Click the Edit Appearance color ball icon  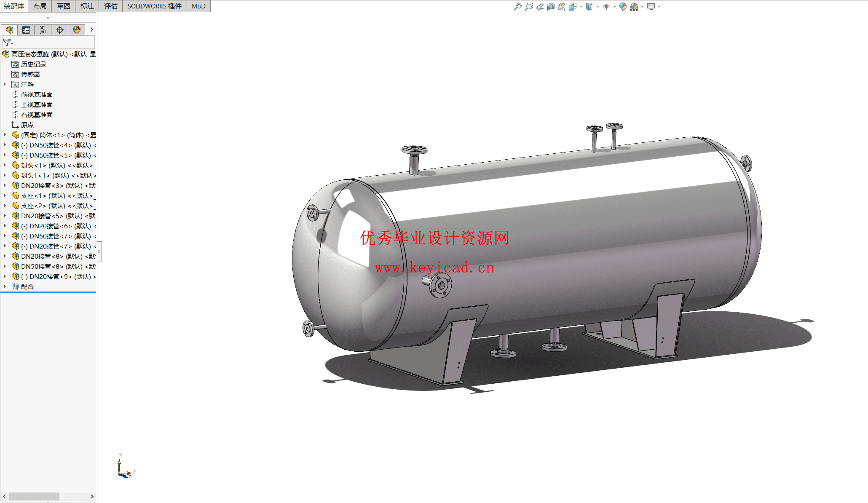coord(623,7)
